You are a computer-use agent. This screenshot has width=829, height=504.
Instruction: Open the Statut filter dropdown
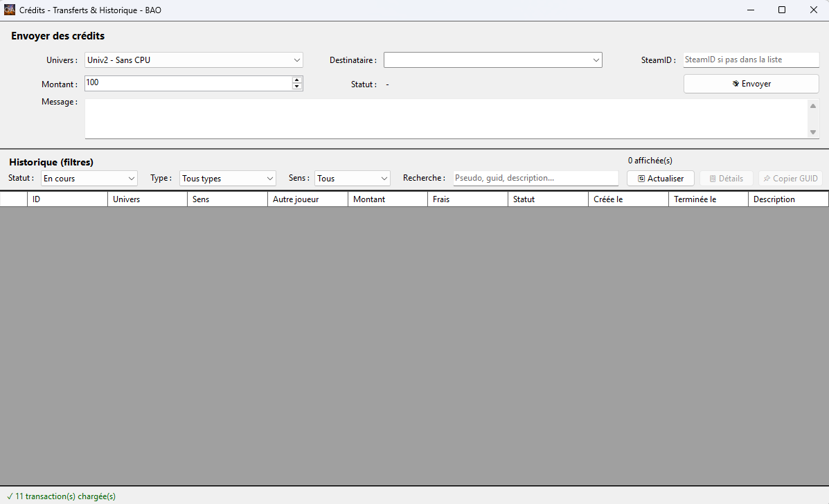89,179
